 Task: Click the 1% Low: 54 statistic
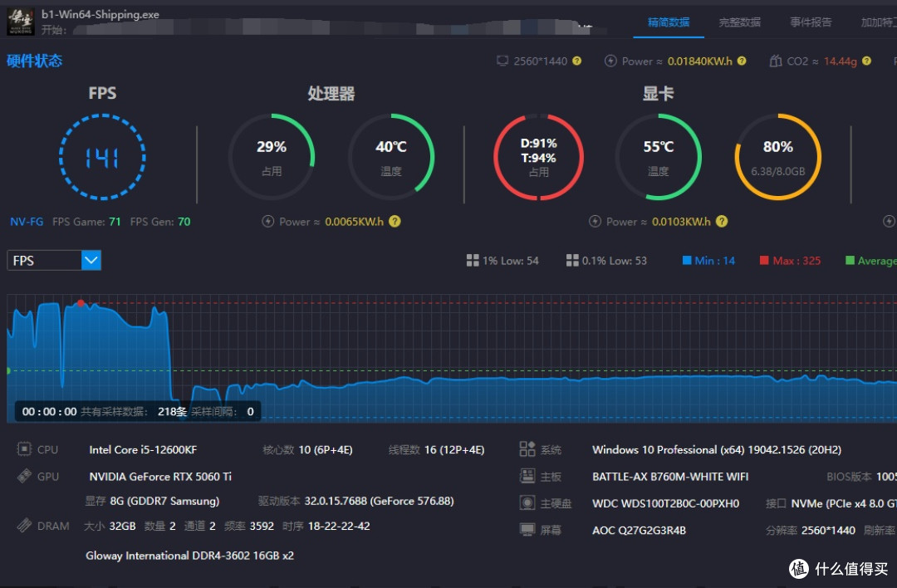tap(510, 261)
